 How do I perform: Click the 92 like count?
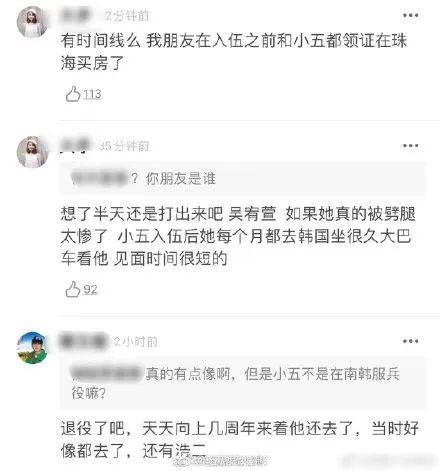point(90,290)
